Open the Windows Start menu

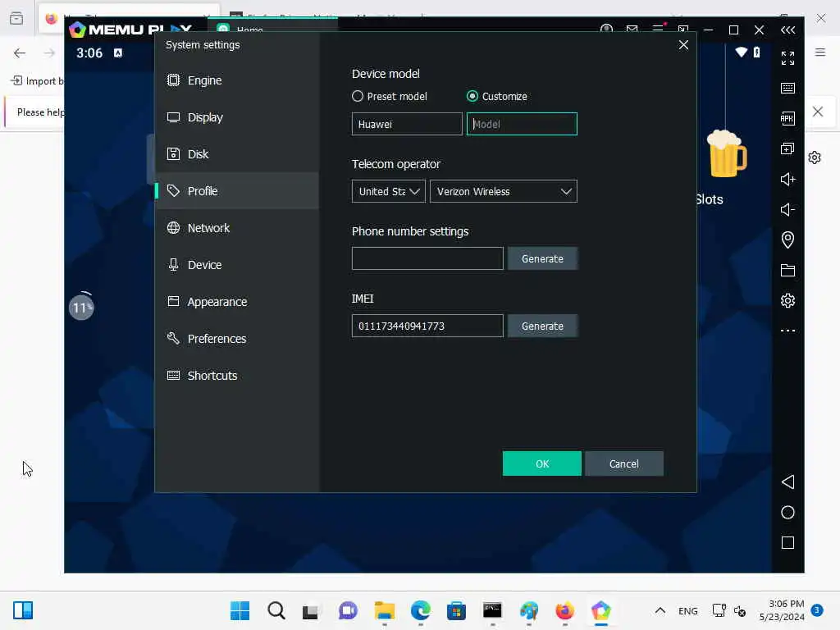[x=240, y=610]
